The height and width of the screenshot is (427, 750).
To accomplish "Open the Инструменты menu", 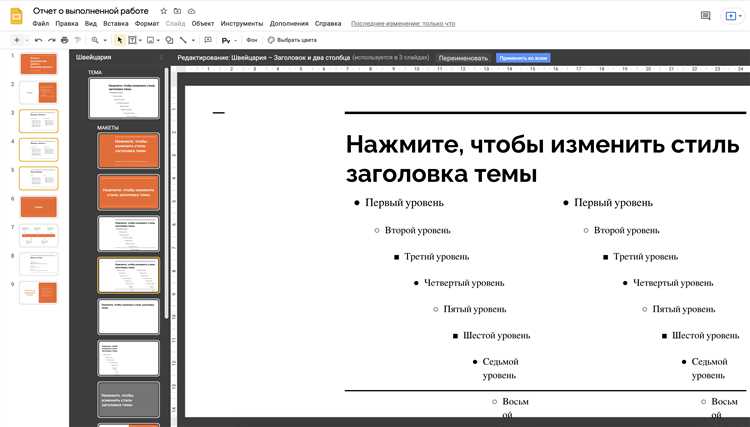I will [242, 23].
